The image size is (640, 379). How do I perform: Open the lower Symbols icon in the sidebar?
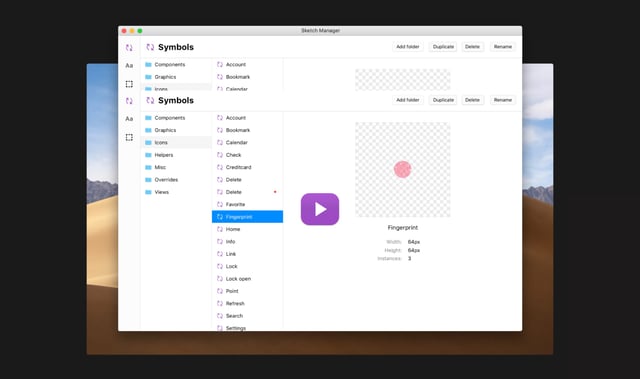[129, 101]
